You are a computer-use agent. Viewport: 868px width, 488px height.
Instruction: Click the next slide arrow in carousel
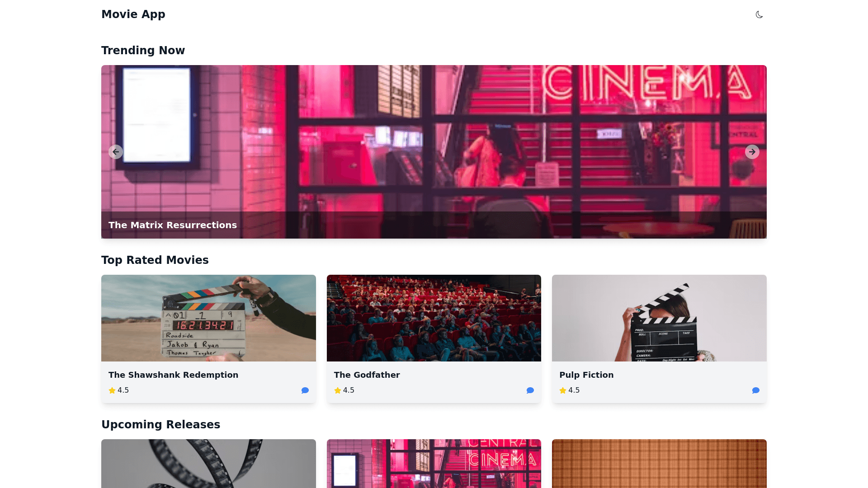click(x=752, y=152)
